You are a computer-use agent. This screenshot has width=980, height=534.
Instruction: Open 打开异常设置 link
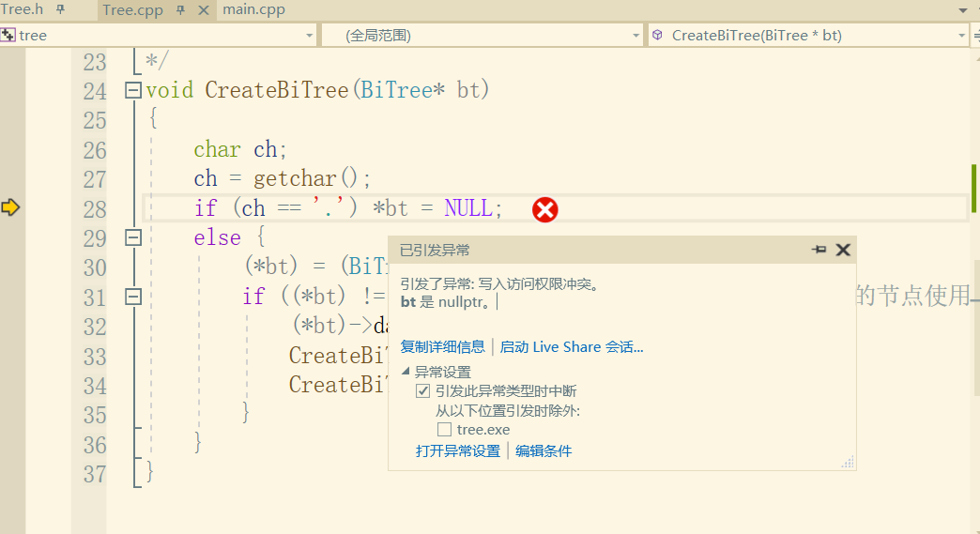(x=458, y=450)
